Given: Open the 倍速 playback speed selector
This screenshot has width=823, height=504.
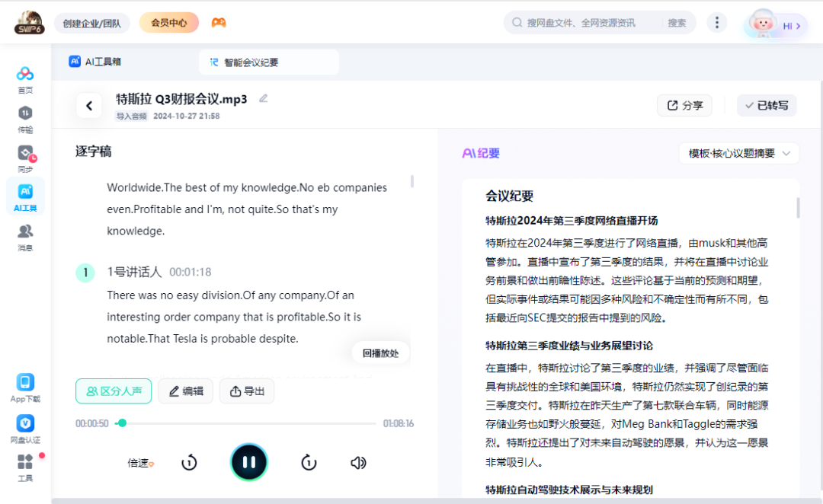Looking at the screenshot, I should point(141,463).
